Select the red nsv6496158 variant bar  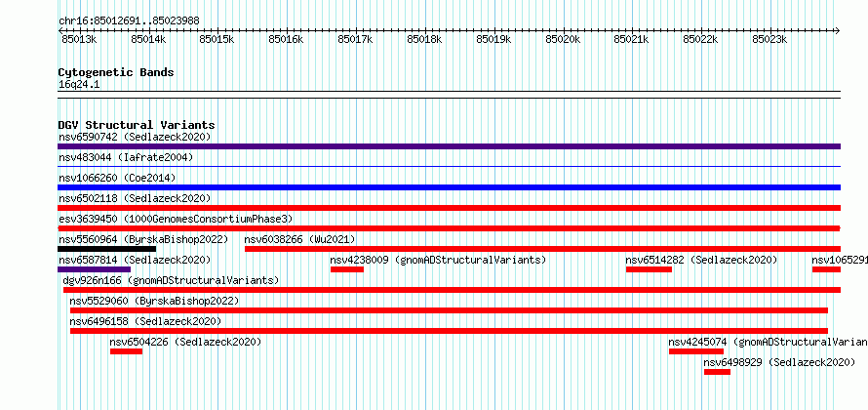click(449, 331)
